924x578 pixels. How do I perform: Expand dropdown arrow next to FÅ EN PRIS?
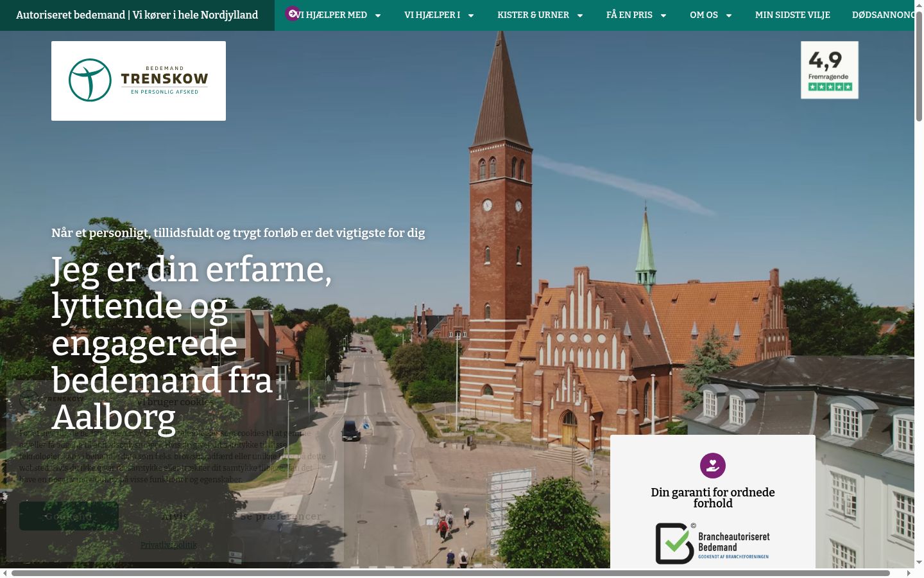pos(663,15)
